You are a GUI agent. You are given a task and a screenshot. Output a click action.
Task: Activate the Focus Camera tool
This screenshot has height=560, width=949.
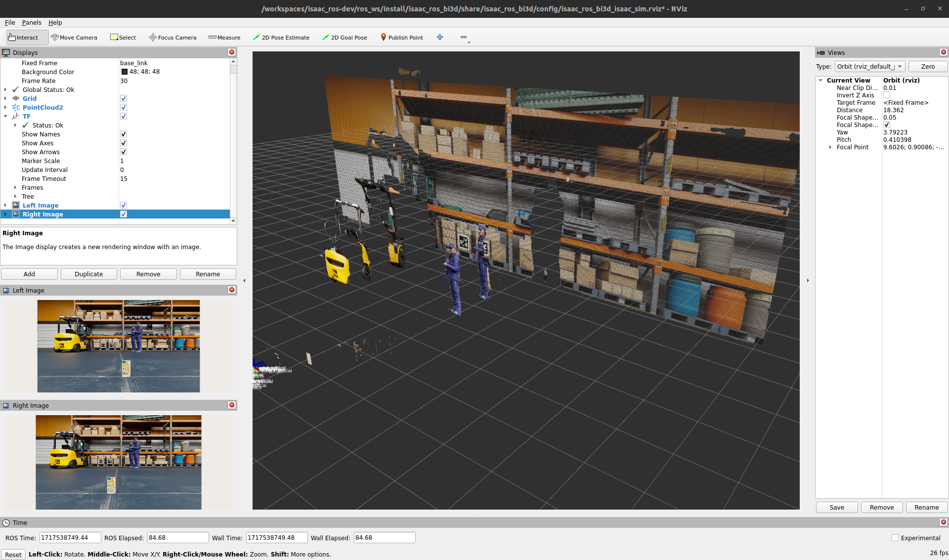(x=173, y=38)
